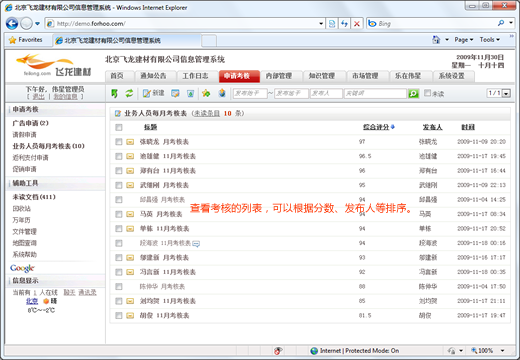The height and width of the screenshot is (360, 520).
Task: Open the IE recent pages dropdown arrow
Action: (37, 24)
